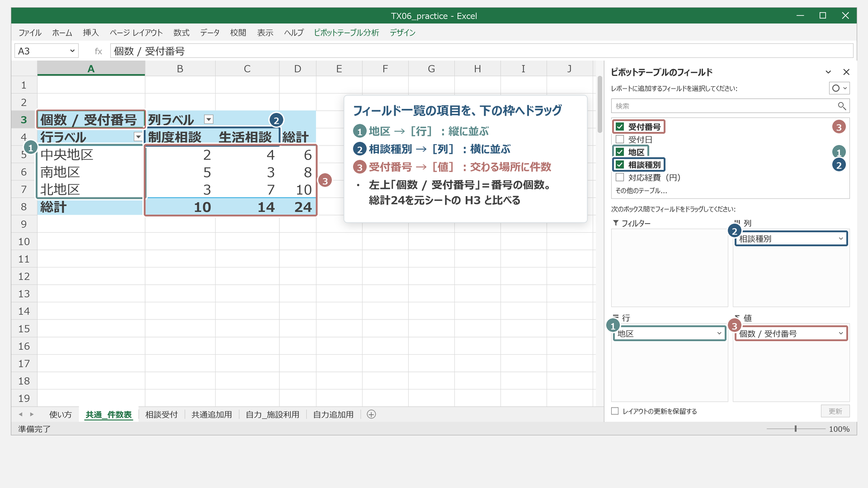Go to previous sheet tab arrow
Image resolution: width=868 pixels, height=488 pixels.
[x=20, y=414]
